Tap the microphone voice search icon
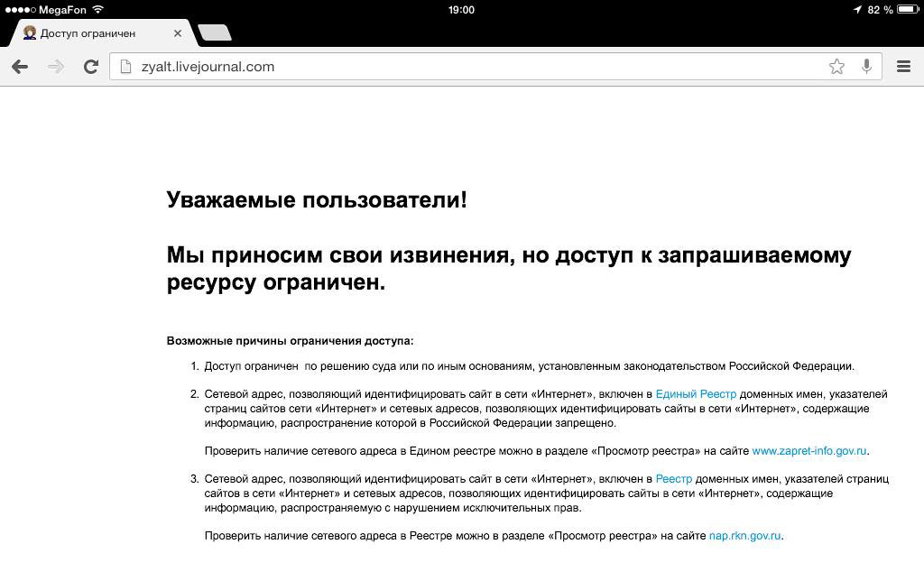 866,66
